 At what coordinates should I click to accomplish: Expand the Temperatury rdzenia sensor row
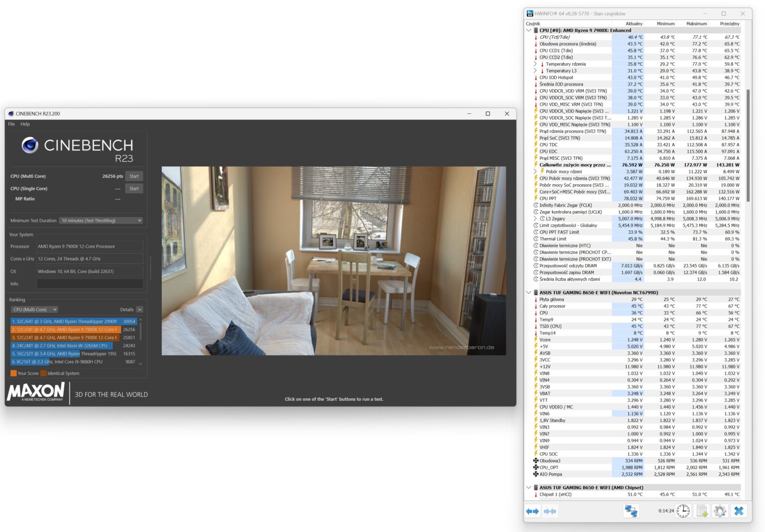coord(535,64)
